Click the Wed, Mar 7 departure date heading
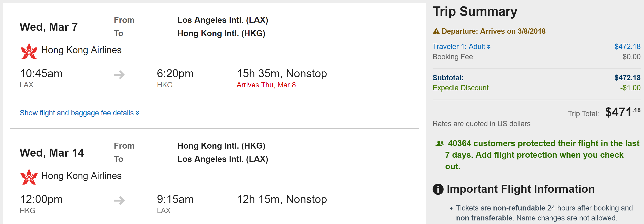The height and width of the screenshot is (224, 644). point(49,27)
